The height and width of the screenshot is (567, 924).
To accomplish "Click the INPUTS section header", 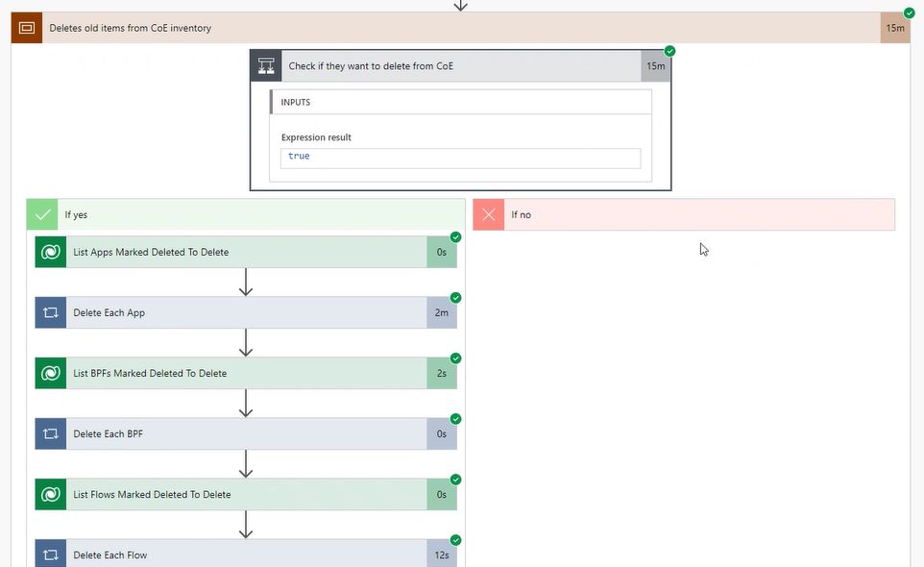I will pos(461,102).
